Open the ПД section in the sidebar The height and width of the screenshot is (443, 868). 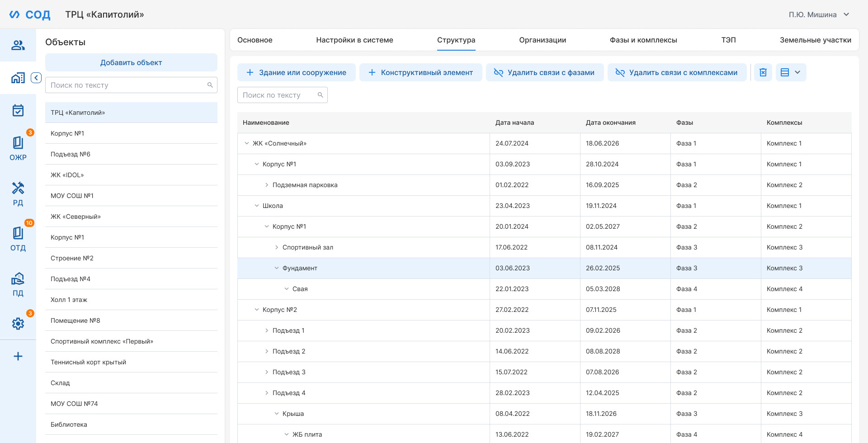[x=18, y=284]
